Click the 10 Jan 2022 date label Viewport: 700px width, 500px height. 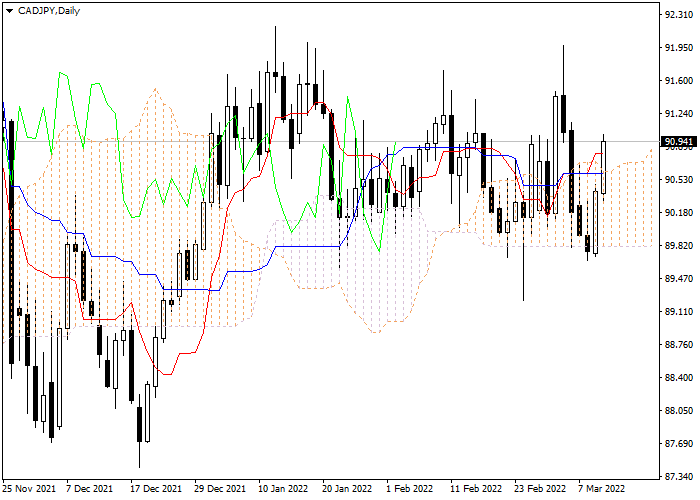[283, 488]
